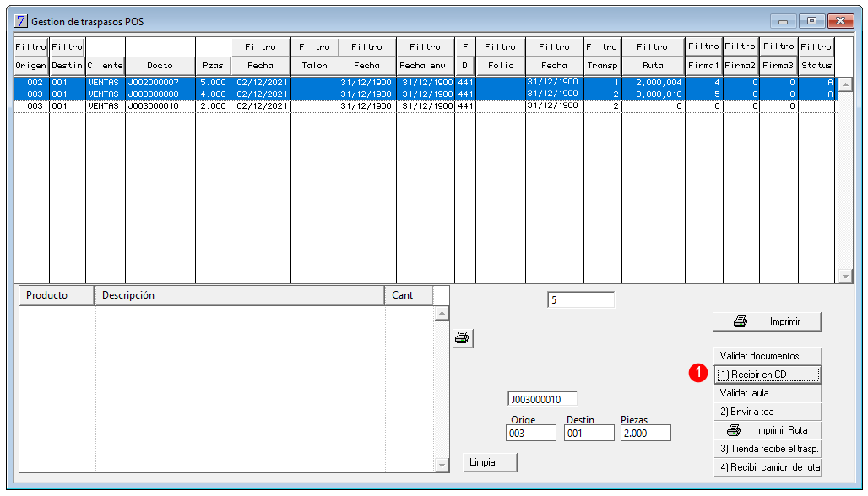Click the Firma1 column header
Viewport: 868px width, 496px height.
[x=703, y=65]
